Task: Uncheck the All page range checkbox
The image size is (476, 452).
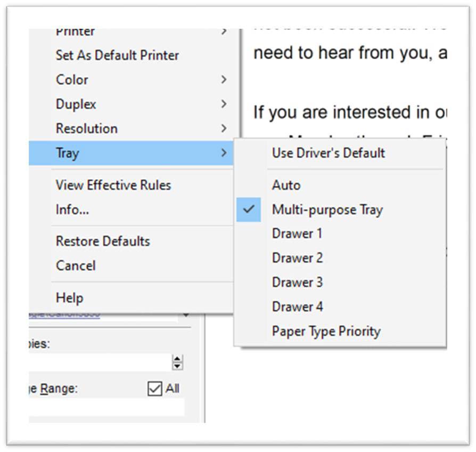Action: pyautogui.click(x=154, y=389)
